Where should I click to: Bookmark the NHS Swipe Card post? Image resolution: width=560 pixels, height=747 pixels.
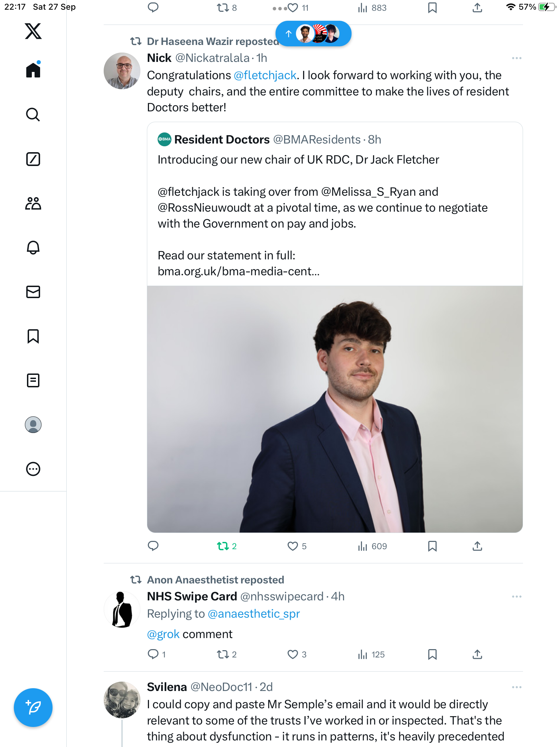432,654
